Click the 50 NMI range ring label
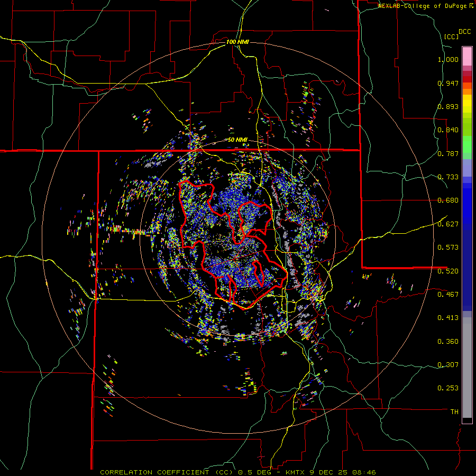The image size is (476, 476). point(237,140)
